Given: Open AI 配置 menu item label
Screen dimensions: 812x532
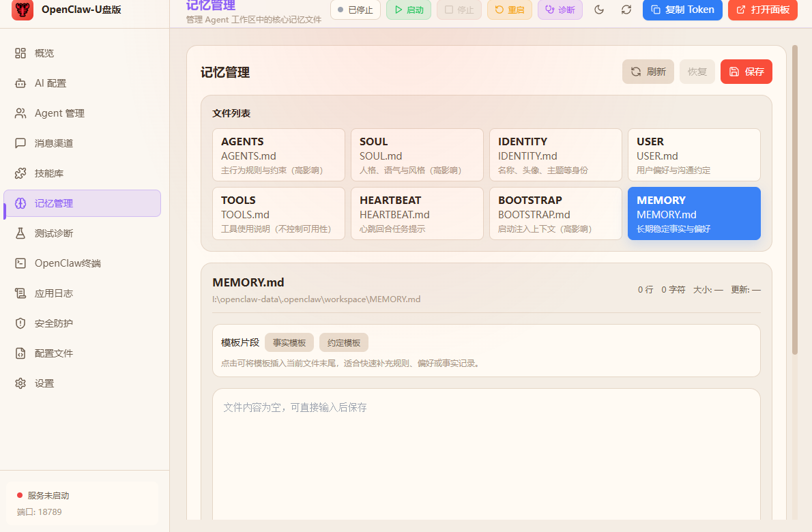Looking at the screenshot, I should 50,83.
